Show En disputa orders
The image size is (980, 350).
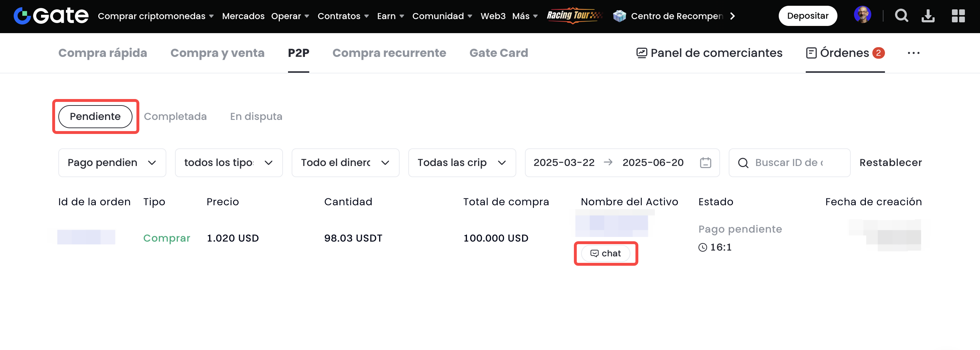(256, 116)
